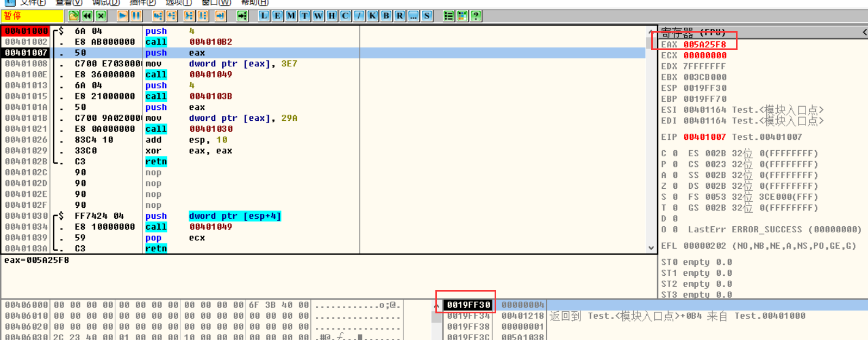Show Breakpoints window (B button)
868x340 pixels.
tap(386, 16)
